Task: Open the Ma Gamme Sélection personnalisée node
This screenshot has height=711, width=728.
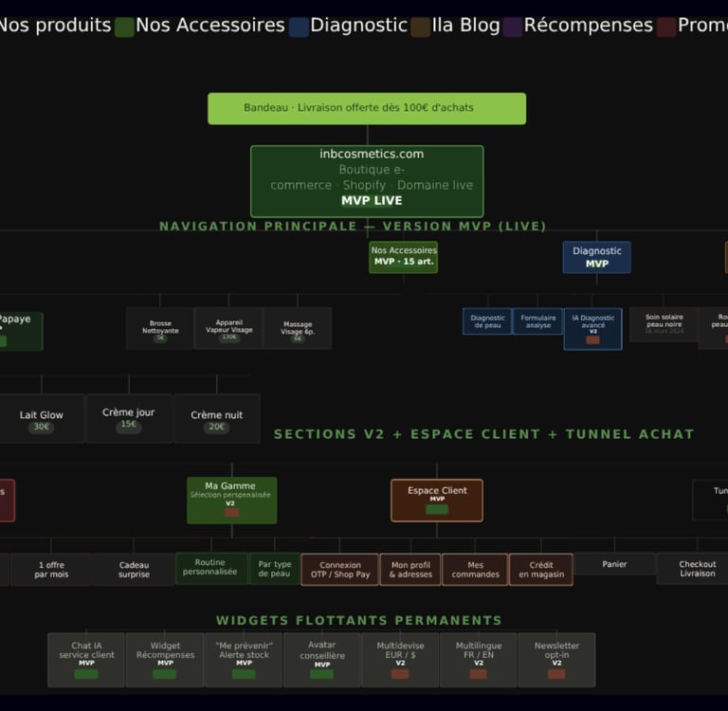Action: [231, 501]
